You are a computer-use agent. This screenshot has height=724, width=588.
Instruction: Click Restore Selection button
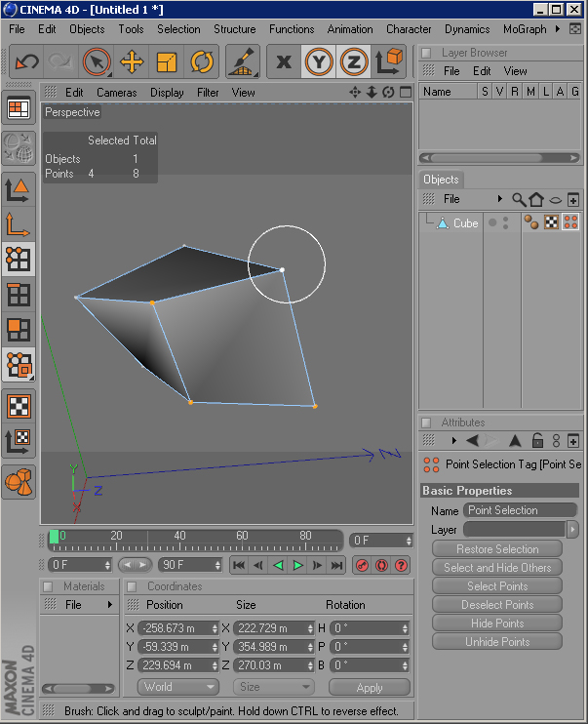[497, 549]
